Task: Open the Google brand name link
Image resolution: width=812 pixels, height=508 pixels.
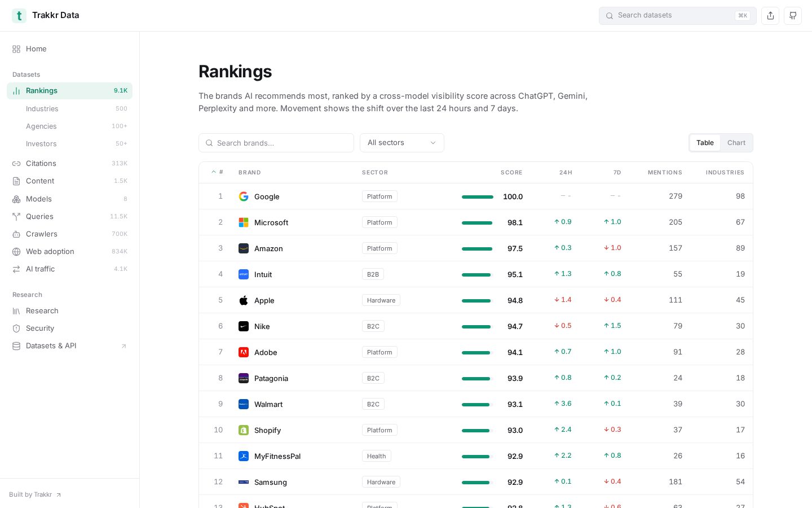Action: (x=267, y=196)
